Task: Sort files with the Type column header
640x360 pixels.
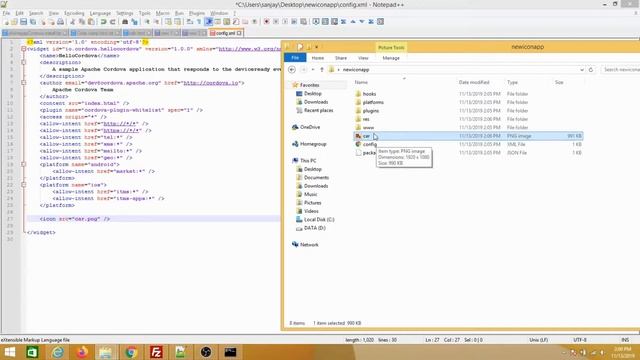Action: click(x=512, y=82)
